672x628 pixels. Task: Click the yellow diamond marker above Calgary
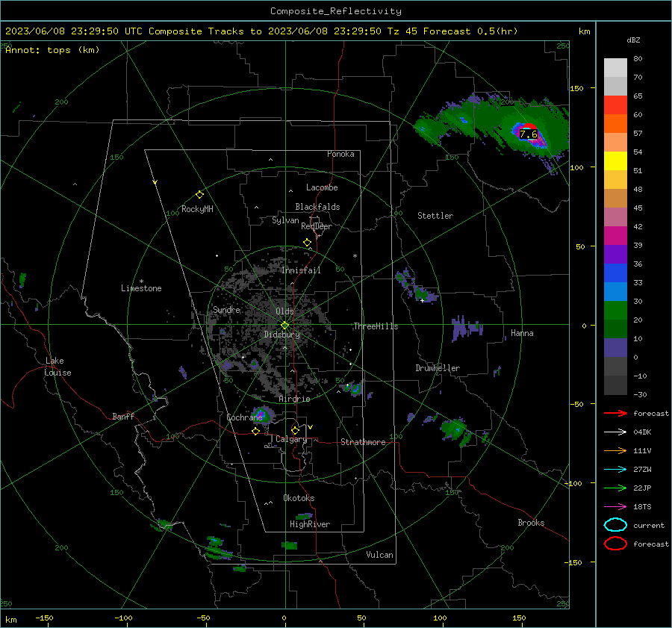[295, 430]
